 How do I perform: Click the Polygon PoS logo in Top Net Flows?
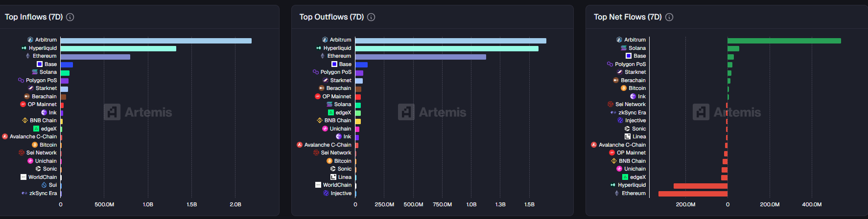[610, 64]
